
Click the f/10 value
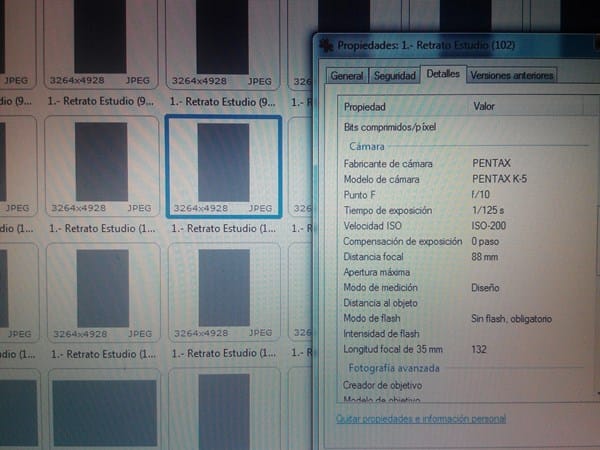point(481,194)
